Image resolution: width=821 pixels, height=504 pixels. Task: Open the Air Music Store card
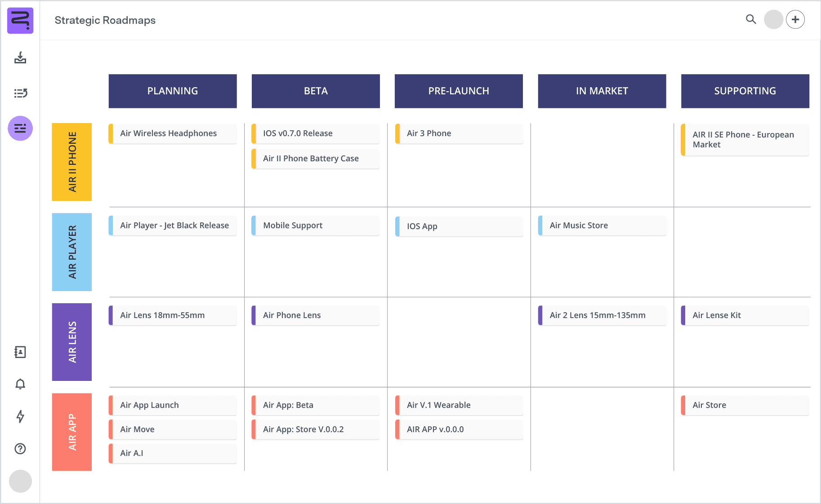click(602, 225)
